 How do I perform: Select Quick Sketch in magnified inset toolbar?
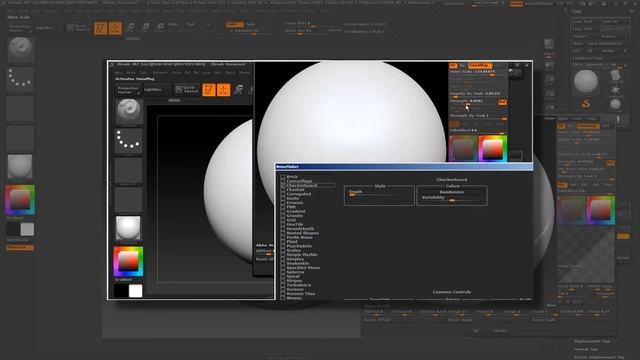pyautogui.click(x=187, y=89)
